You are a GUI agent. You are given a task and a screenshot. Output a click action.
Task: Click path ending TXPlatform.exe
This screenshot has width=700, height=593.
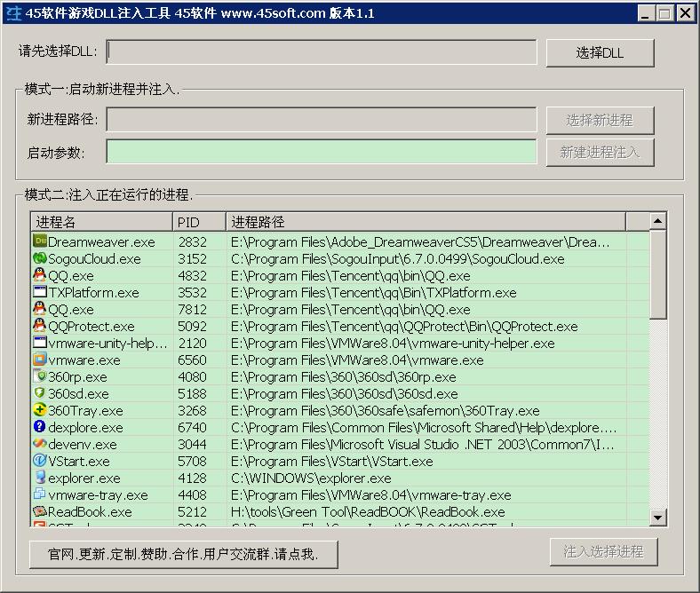tap(374, 293)
